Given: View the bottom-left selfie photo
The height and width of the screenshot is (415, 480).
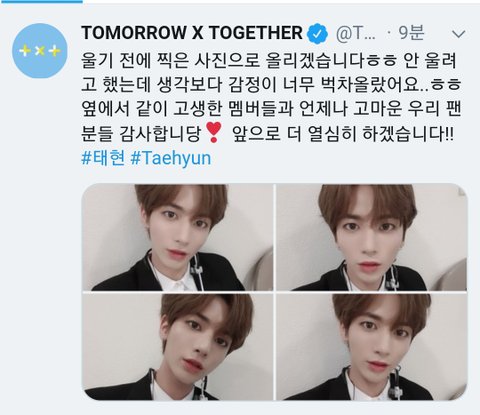Looking at the screenshot, I should pos(177,347).
